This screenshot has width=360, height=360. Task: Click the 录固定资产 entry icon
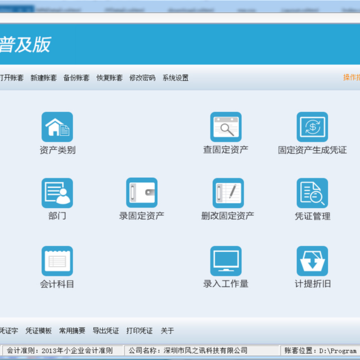pyautogui.click(x=142, y=193)
